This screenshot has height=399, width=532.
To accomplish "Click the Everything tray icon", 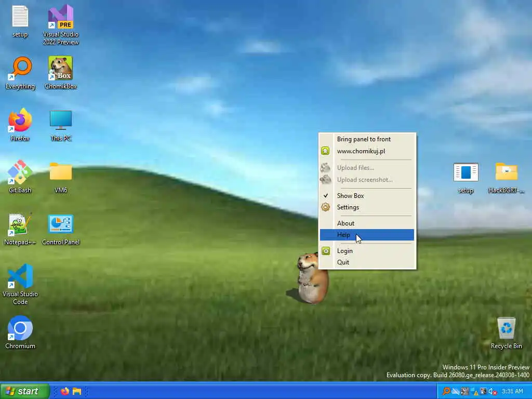I will [446, 391].
